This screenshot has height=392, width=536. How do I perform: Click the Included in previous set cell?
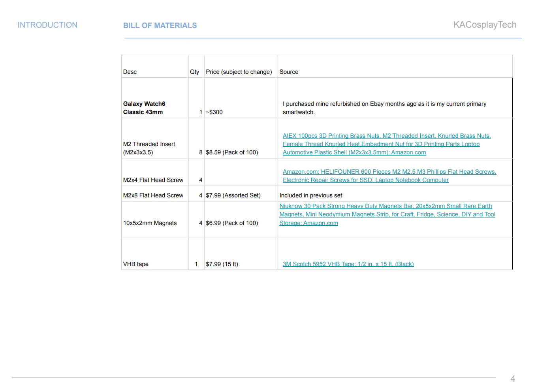tap(311, 195)
